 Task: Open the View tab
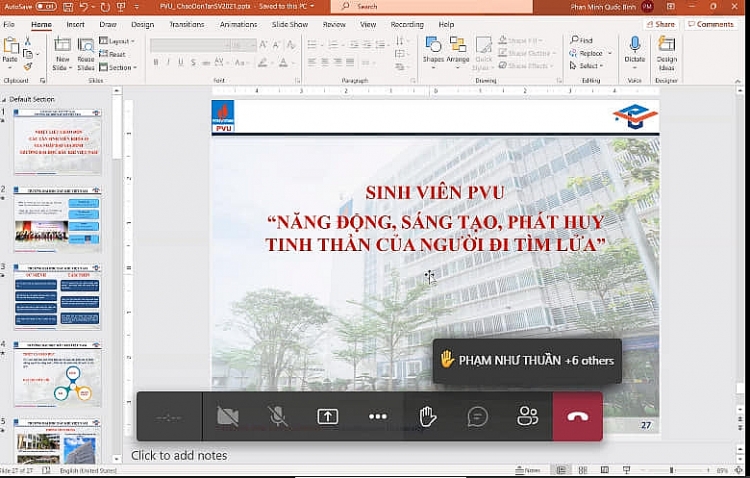pos(368,24)
